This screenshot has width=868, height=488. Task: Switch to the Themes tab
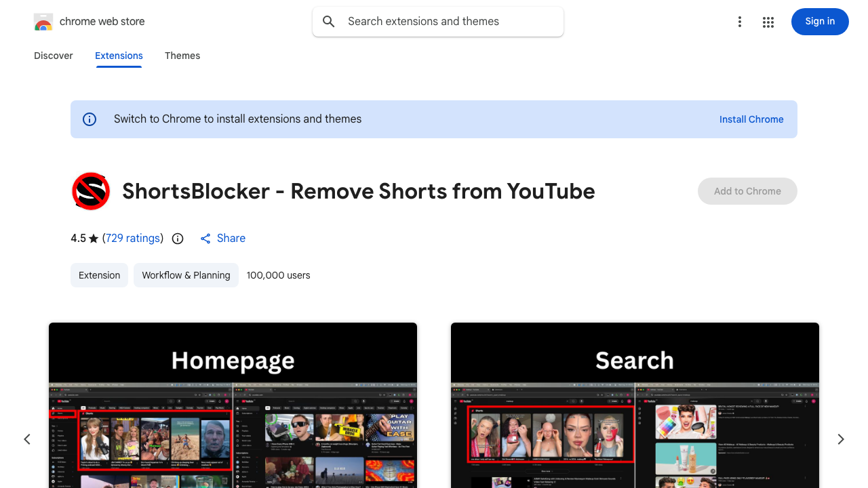click(x=182, y=56)
